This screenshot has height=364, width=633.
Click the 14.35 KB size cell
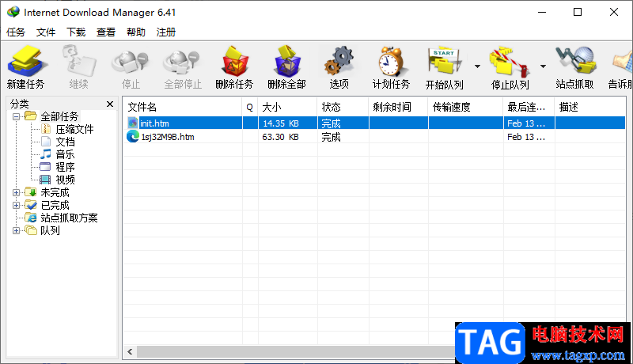pyautogui.click(x=281, y=123)
